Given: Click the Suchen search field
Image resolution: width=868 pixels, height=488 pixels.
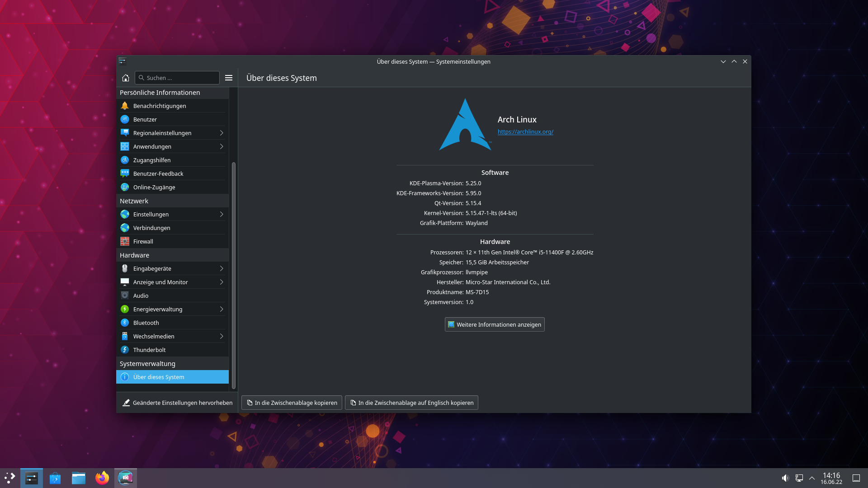Looking at the screenshot, I should 181,78.
